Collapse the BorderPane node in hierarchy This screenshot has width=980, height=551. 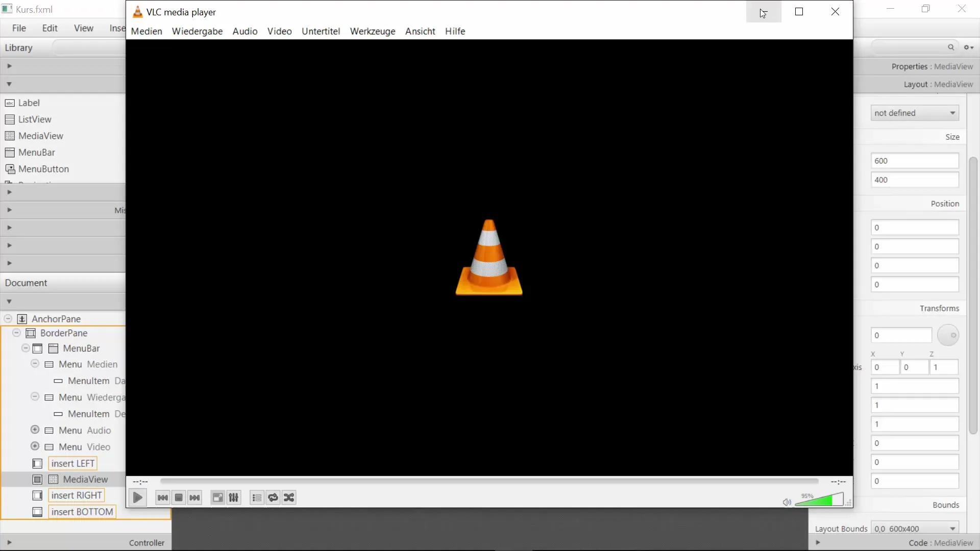pos(16,333)
